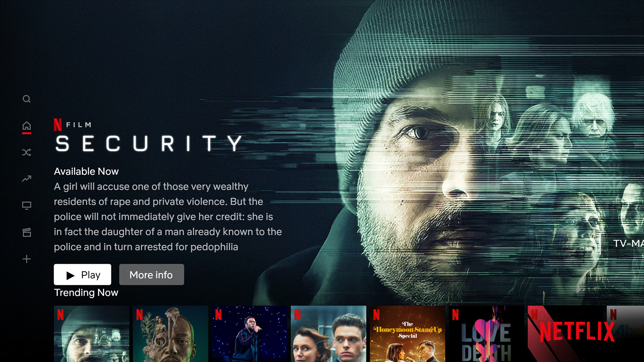Open More info for Security
The height and width of the screenshot is (362, 644).
pos(152,275)
